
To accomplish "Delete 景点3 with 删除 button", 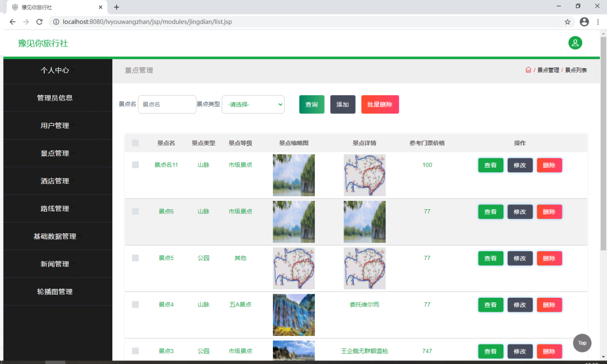I will click(550, 351).
